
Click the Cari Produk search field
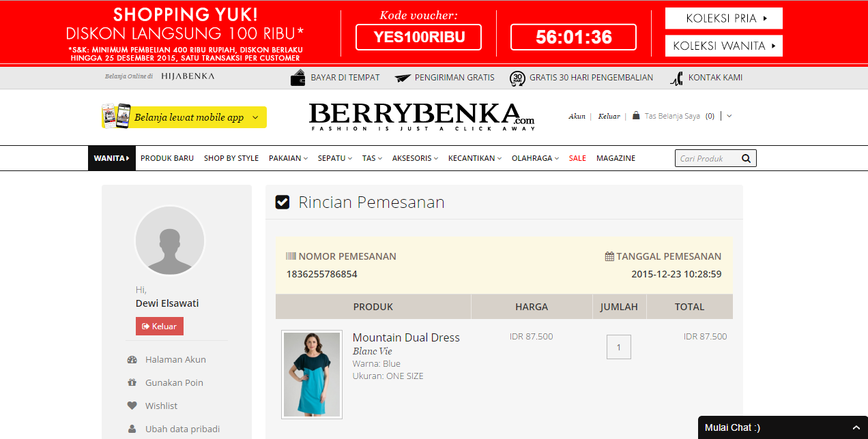pos(708,159)
